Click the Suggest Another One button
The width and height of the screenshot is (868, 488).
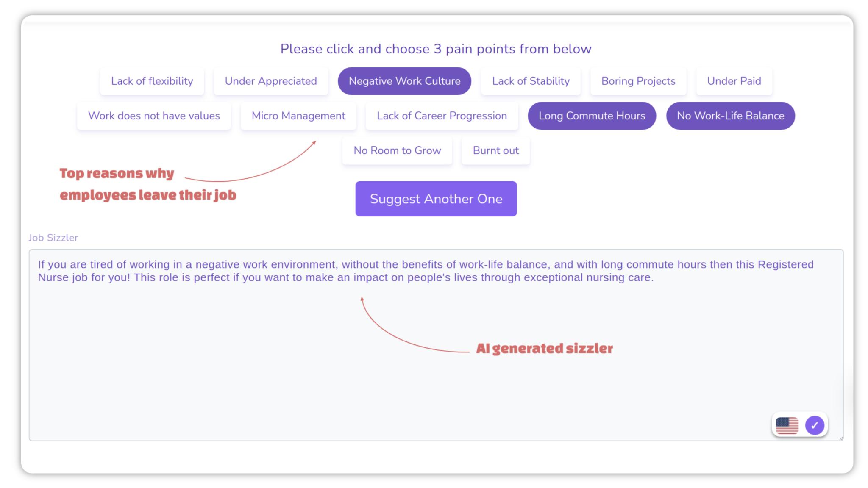tap(436, 199)
